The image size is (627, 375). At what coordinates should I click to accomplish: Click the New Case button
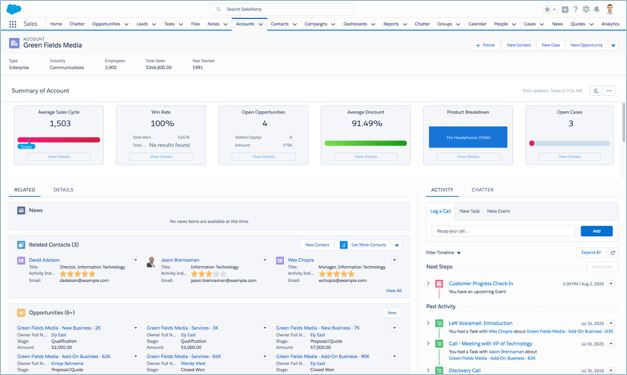tap(551, 45)
